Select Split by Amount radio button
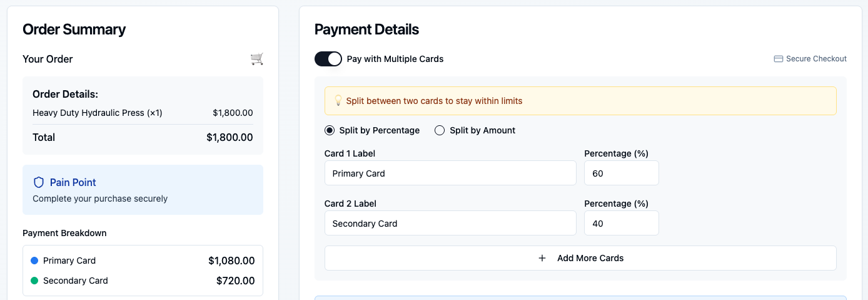 point(440,130)
